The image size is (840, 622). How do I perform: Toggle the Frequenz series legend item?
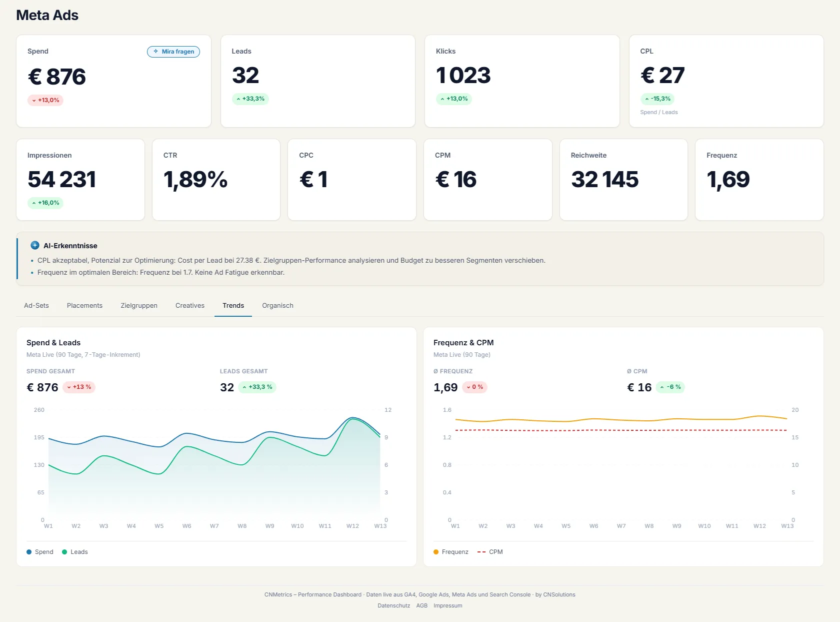(451, 552)
